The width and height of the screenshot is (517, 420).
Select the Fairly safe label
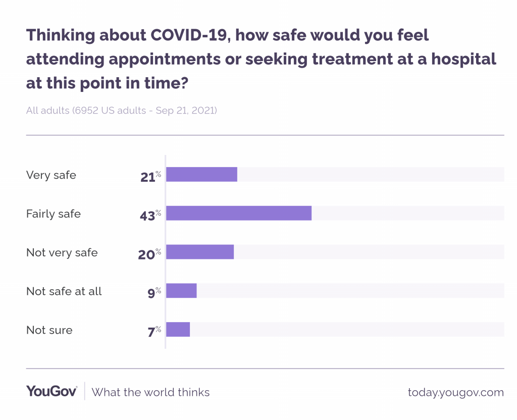point(54,214)
